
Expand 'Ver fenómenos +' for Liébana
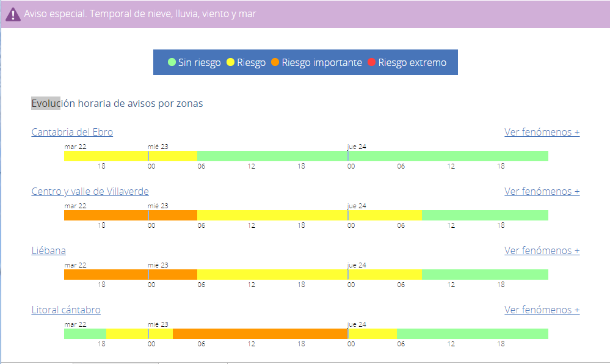click(542, 250)
